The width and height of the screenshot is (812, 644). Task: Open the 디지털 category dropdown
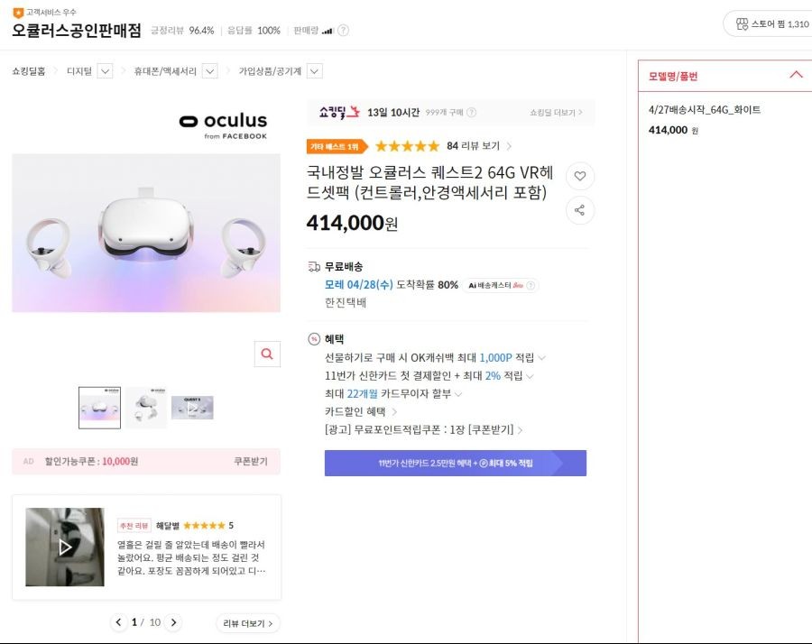pos(106,71)
